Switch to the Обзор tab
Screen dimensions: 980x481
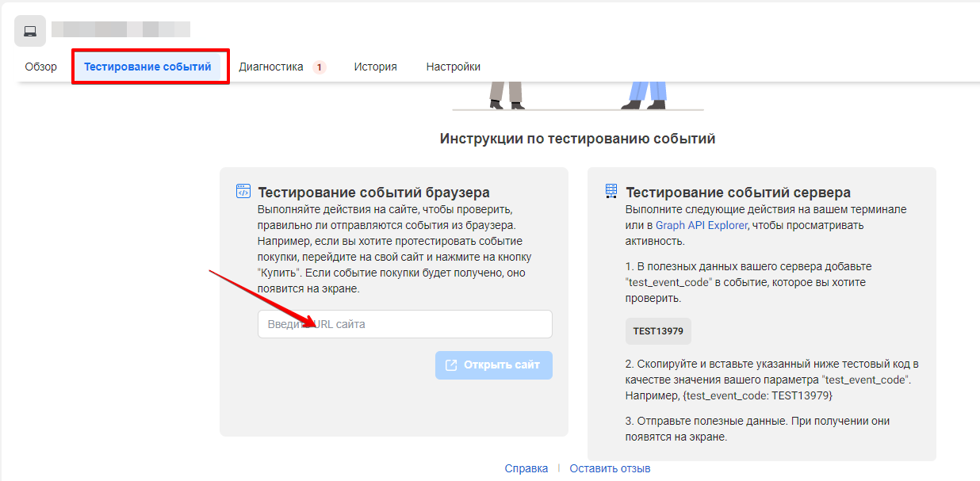[41, 67]
